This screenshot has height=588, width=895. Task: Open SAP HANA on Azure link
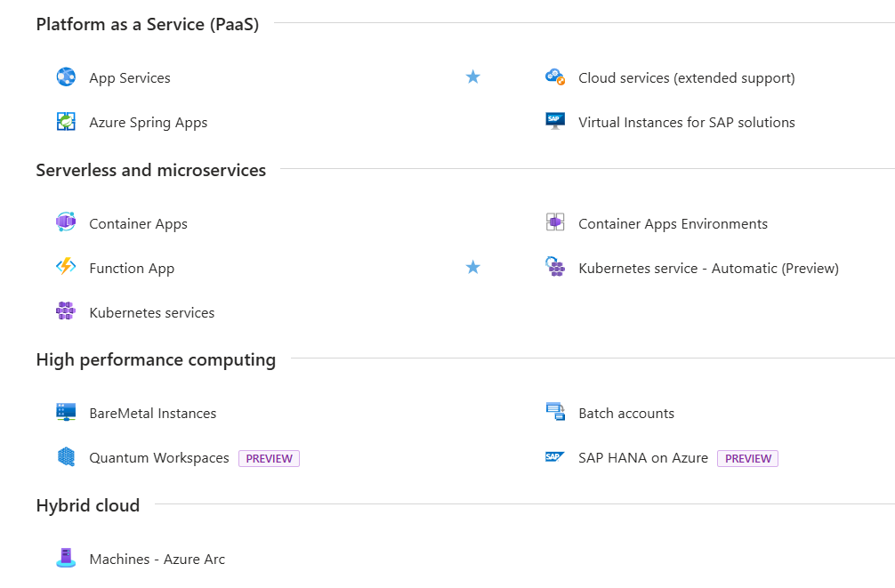click(643, 458)
